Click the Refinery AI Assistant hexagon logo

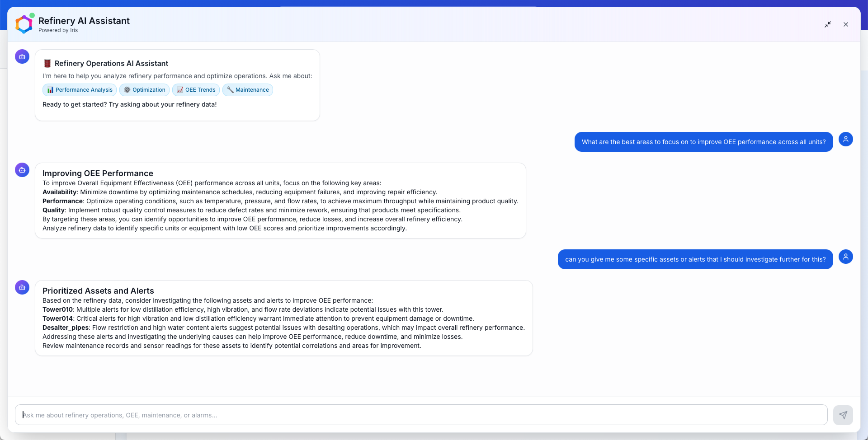click(24, 24)
